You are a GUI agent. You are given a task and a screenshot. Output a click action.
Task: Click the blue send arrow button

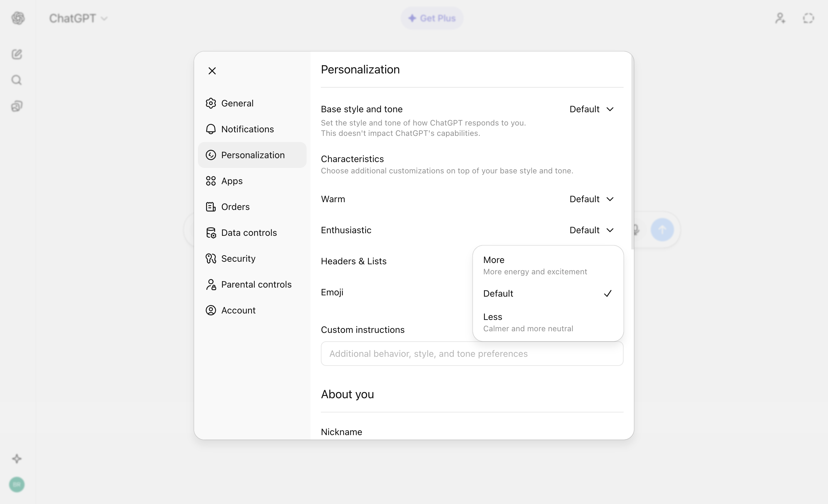point(662,230)
